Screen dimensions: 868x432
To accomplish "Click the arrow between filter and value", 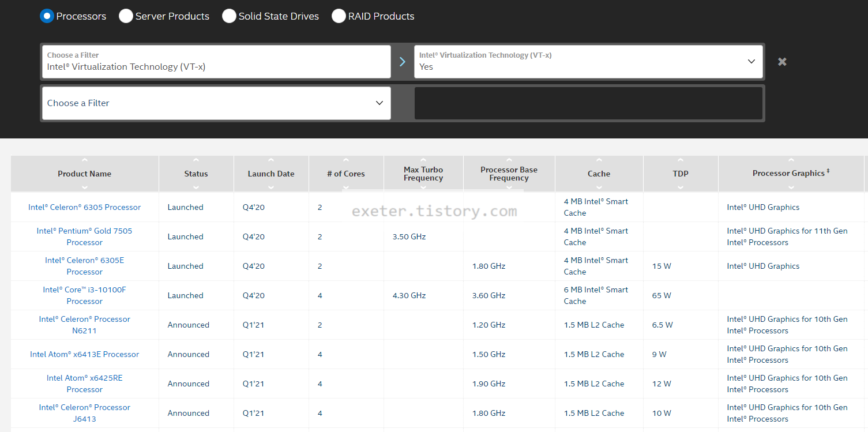I will pyautogui.click(x=403, y=62).
